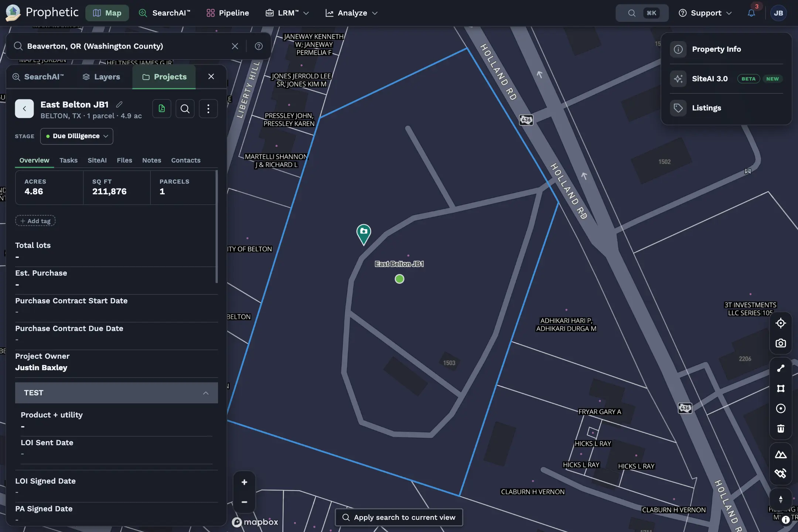Select the Files project tab
The image size is (798, 532).
pyautogui.click(x=125, y=160)
